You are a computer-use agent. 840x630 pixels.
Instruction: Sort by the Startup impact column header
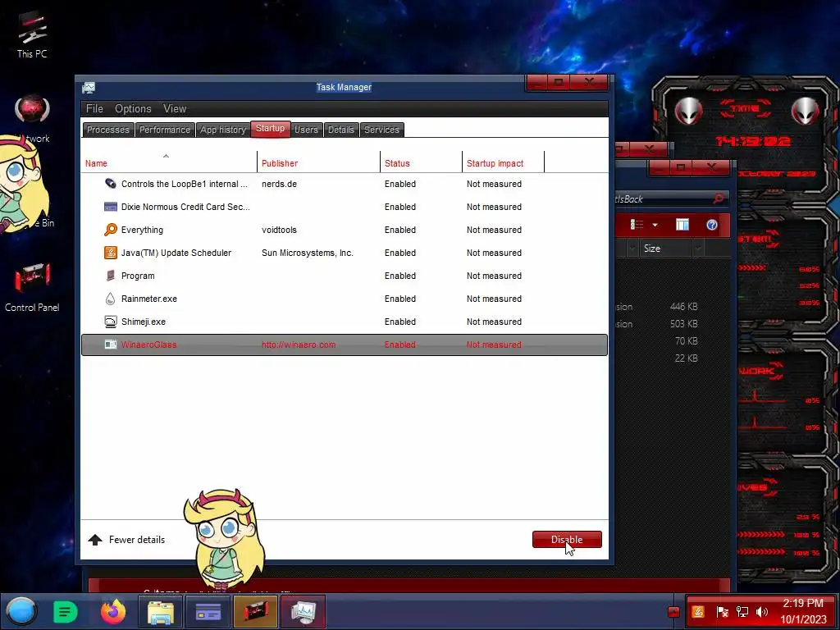pos(503,163)
